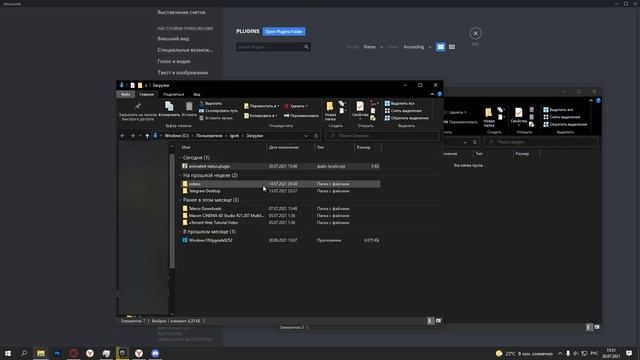Open Текст и изображения settings section
The image size is (640, 360).
point(183,73)
